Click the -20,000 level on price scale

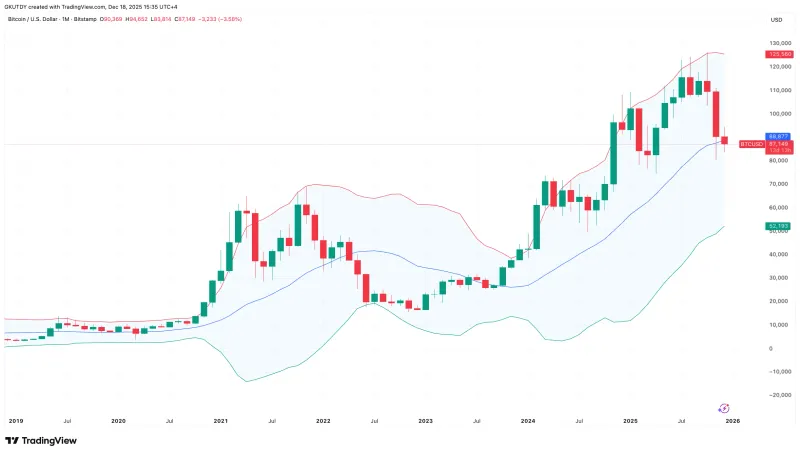(x=779, y=395)
